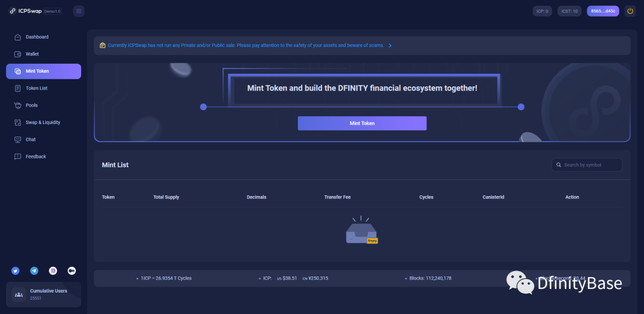Toggle the hamburger sidebar menu button
The width and height of the screenshot is (644, 314).
point(79,11)
